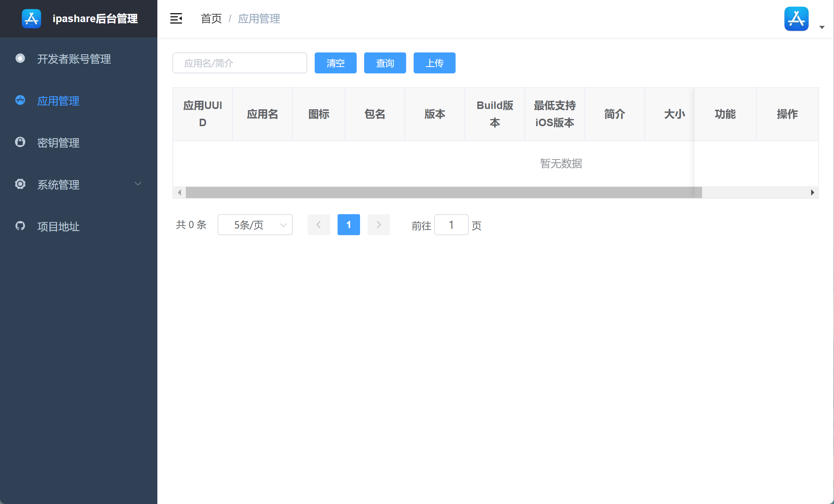Open 开发者账号管理 menu item
The width and height of the screenshot is (834, 504).
pyautogui.click(x=79, y=58)
